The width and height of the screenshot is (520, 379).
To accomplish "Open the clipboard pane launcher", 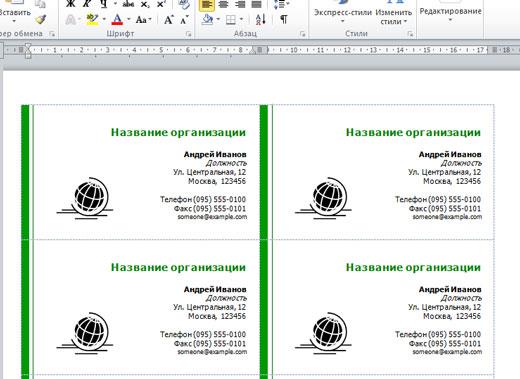I will pyautogui.click(x=52, y=34).
